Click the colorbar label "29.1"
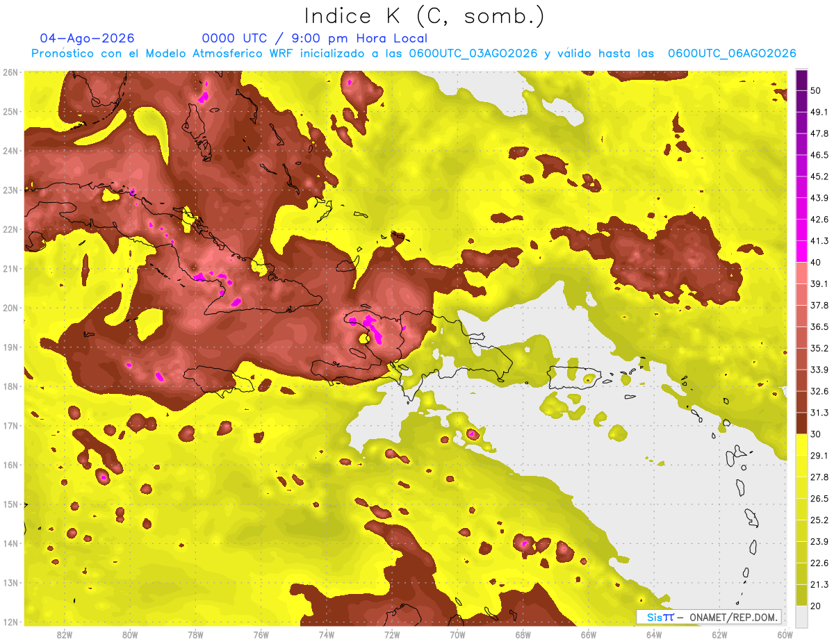Viewport: 834px width, 644px height. pyautogui.click(x=819, y=455)
